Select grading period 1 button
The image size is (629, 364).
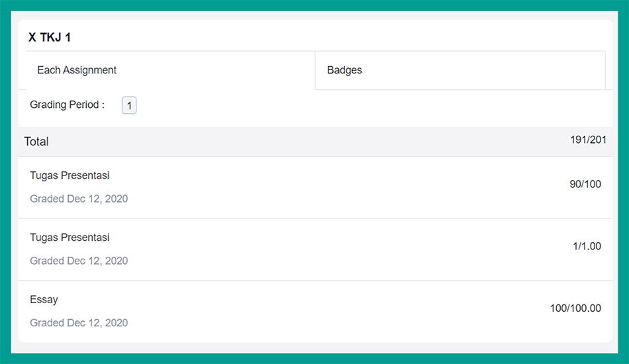129,105
